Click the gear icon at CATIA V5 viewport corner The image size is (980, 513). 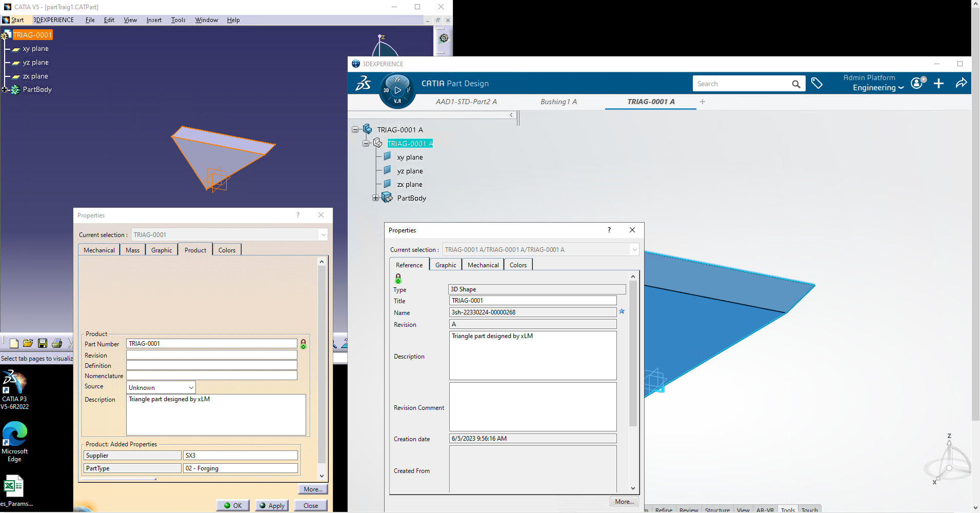pos(444,38)
